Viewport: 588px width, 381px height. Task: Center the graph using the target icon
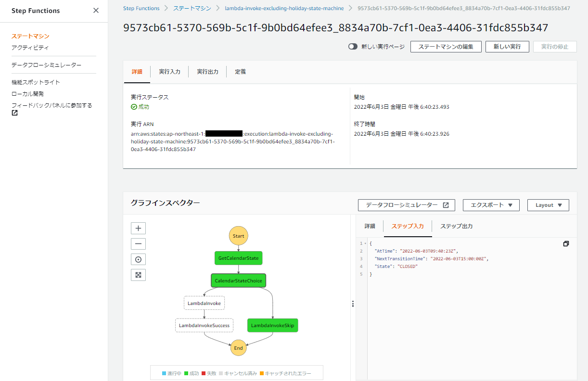(x=138, y=259)
